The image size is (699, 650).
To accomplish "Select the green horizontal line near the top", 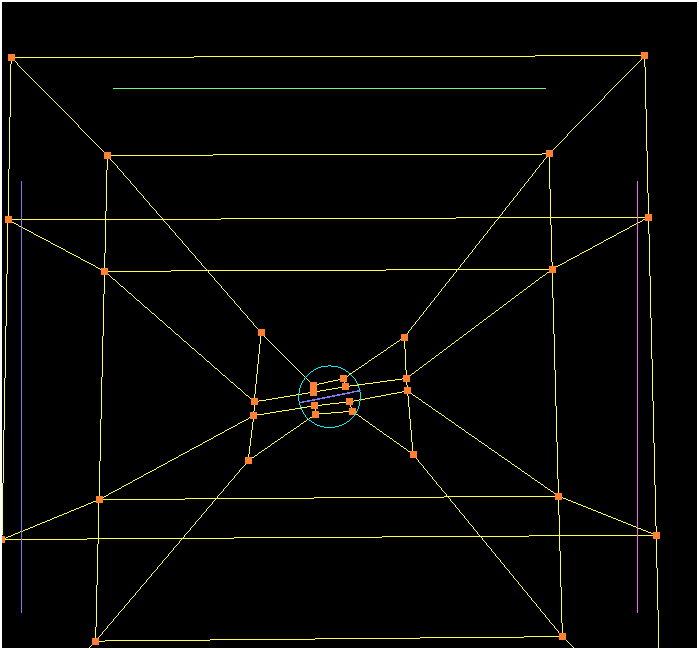I will pos(330,88).
